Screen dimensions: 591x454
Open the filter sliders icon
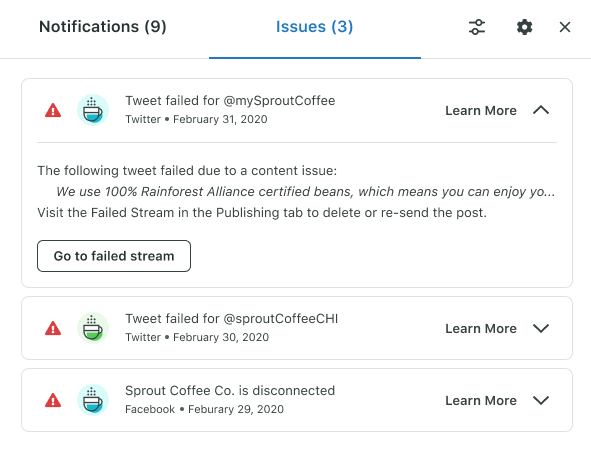click(x=477, y=27)
